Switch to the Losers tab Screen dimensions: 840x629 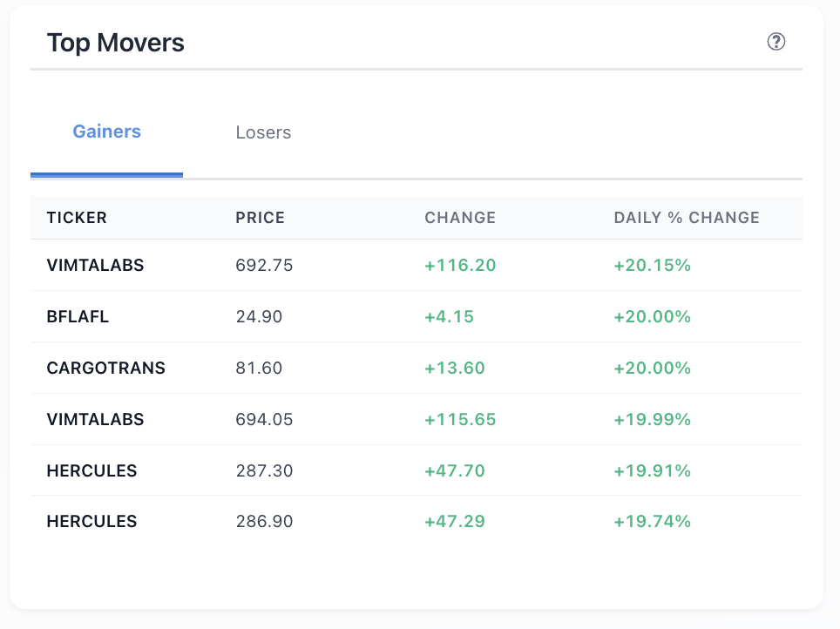coord(263,132)
